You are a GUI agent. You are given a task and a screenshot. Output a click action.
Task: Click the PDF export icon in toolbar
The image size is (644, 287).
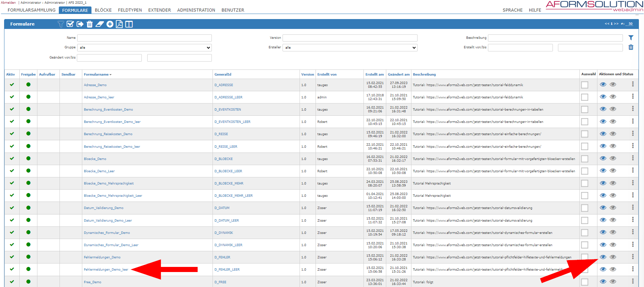[119, 24]
